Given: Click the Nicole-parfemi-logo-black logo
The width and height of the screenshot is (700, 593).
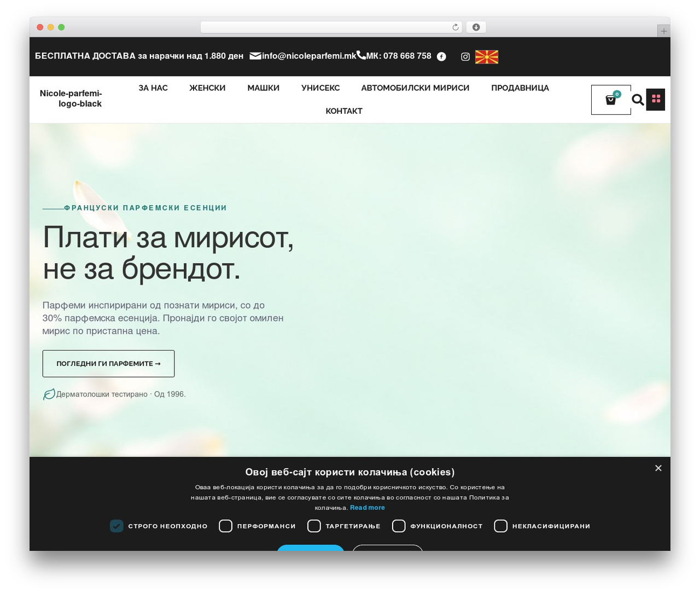Looking at the screenshot, I should [x=71, y=98].
